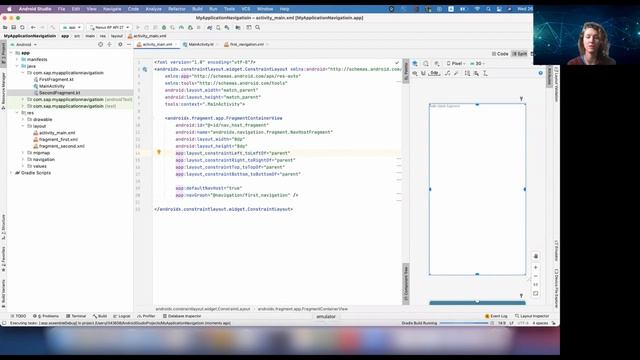
Task: Click the magnet autoconnect icon
Action: pos(423,73)
